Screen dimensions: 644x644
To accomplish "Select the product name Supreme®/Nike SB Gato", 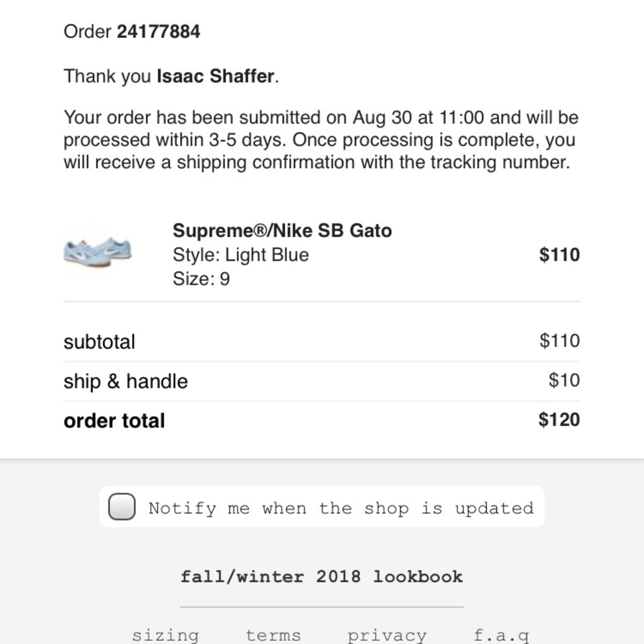I will [x=282, y=230].
